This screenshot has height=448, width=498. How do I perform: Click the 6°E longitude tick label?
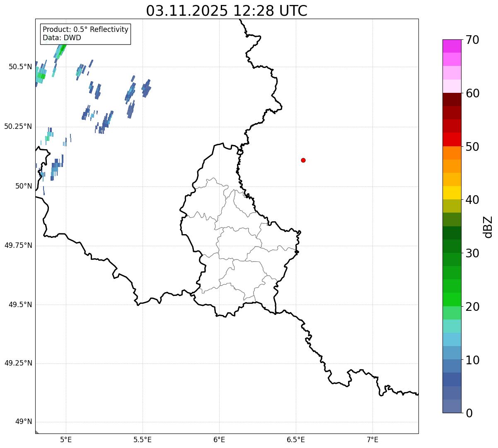[219, 439]
